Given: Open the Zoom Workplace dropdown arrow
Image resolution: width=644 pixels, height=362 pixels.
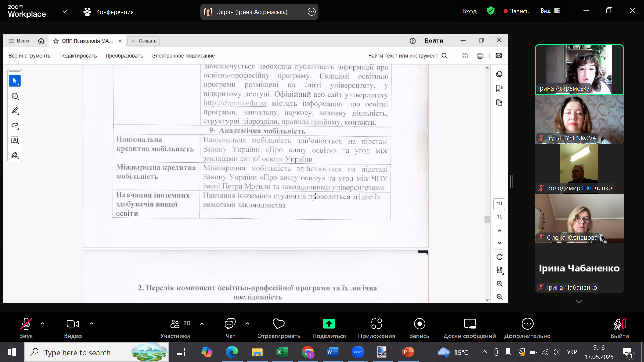Looking at the screenshot, I should [65, 12].
